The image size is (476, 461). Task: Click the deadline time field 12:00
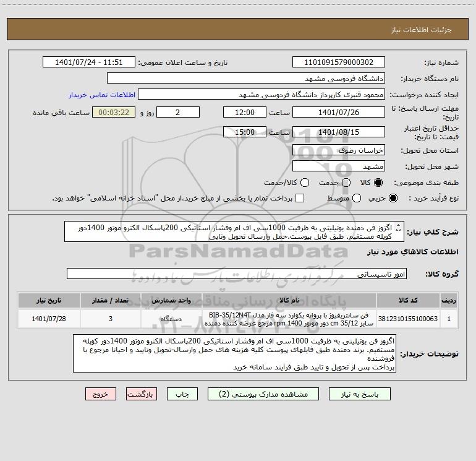coord(245,112)
